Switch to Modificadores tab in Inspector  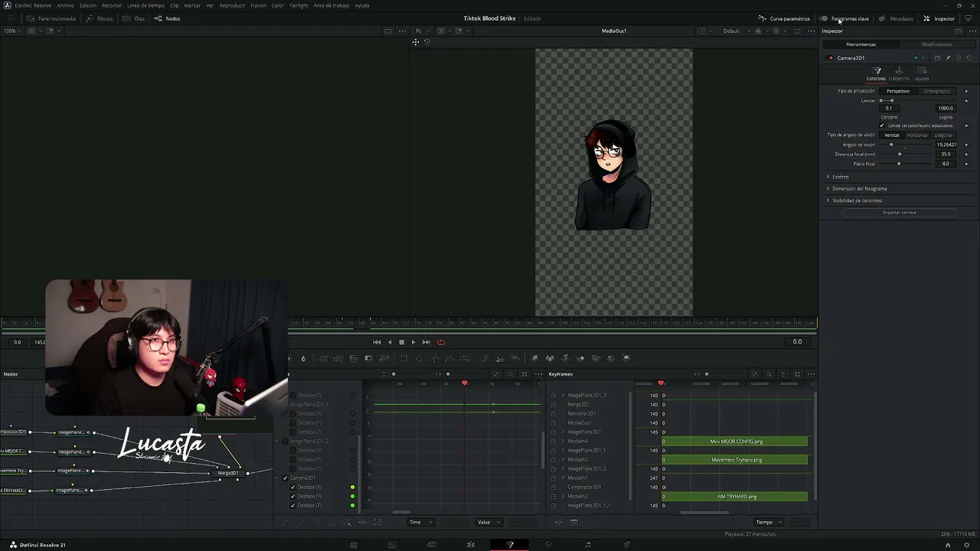click(936, 44)
